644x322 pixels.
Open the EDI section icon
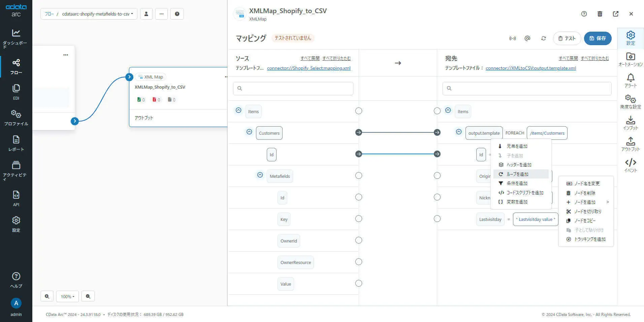tap(16, 92)
